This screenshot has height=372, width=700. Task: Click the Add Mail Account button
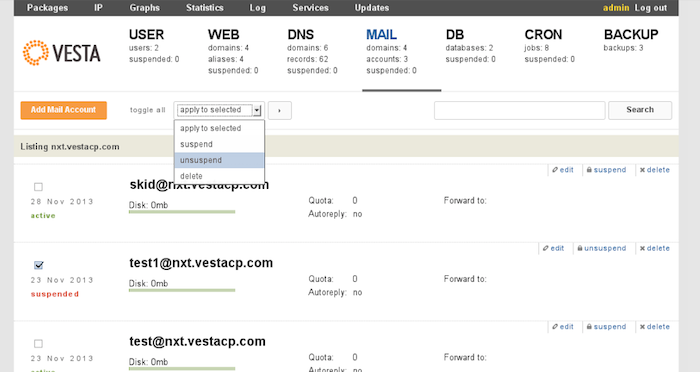coord(63,110)
